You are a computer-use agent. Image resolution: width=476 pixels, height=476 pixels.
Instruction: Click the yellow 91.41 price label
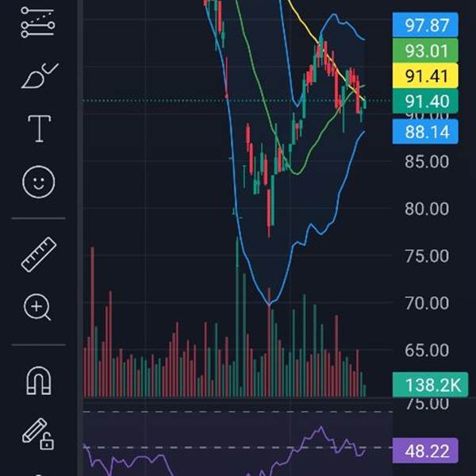pyautogui.click(x=425, y=75)
